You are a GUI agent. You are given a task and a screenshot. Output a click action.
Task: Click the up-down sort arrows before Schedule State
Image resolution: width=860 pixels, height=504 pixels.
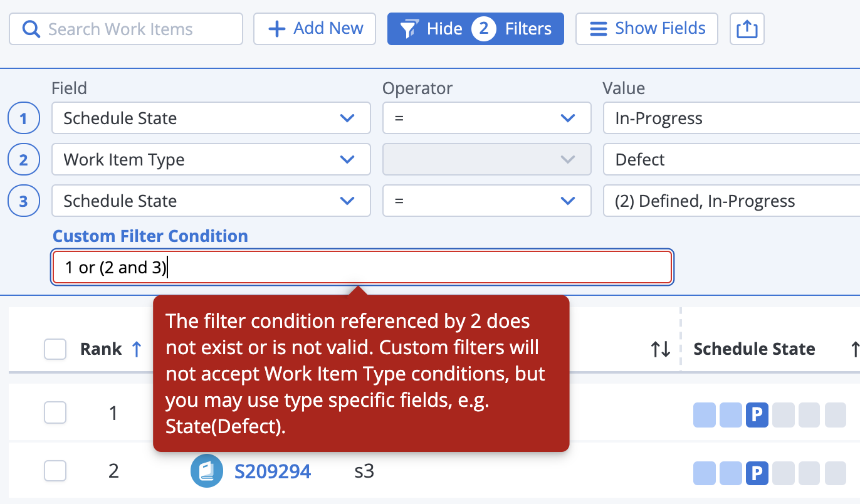[661, 349]
